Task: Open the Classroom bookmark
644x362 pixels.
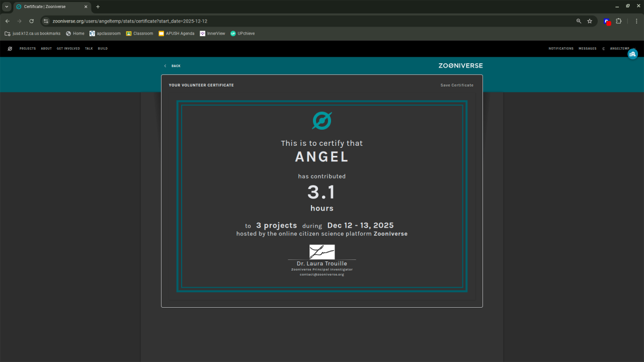Action: 139,34
